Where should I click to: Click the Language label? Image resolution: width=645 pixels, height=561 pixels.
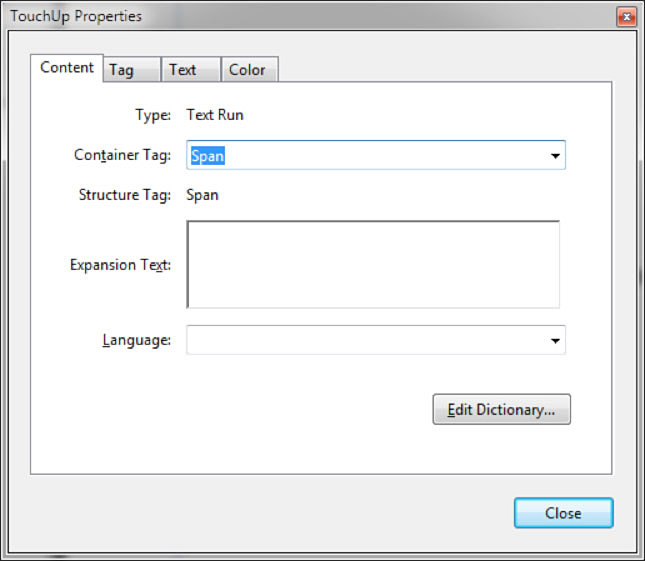[x=137, y=340]
